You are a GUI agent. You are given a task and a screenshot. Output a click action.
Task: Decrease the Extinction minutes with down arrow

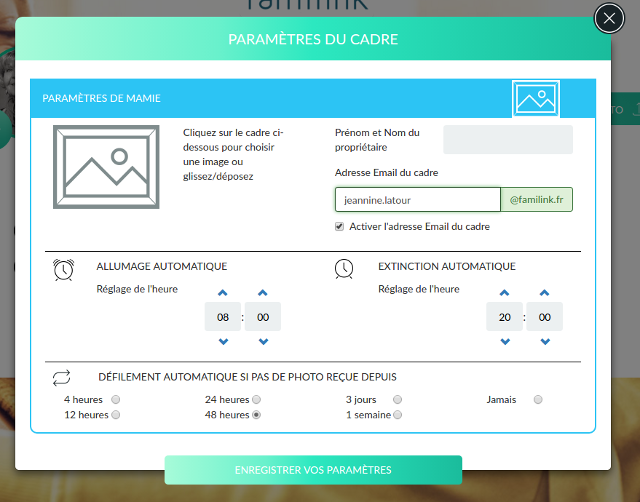coord(545,342)
